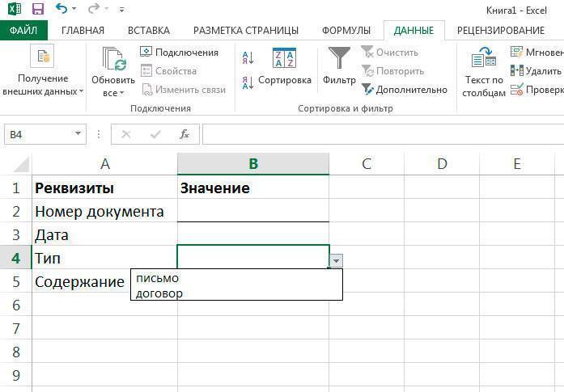
Task: Click the Дополнительно advanced filter button
Action: pyautogui.click(x=404, y=90)
